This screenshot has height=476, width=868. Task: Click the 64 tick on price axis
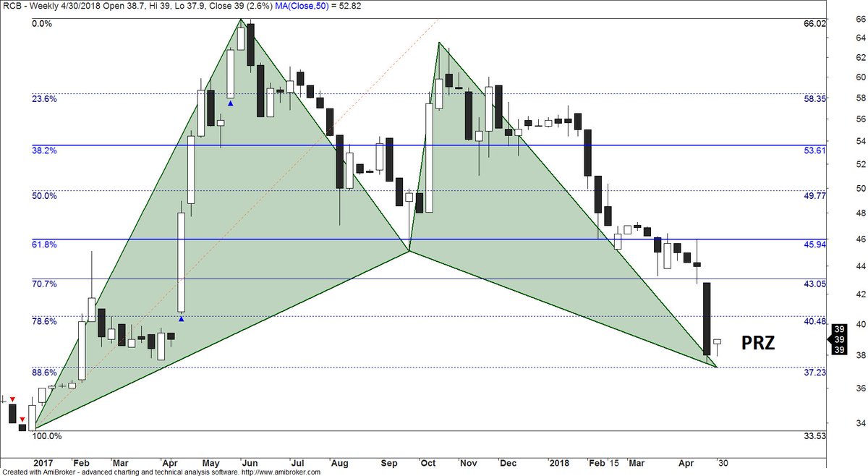pos(861,38)
